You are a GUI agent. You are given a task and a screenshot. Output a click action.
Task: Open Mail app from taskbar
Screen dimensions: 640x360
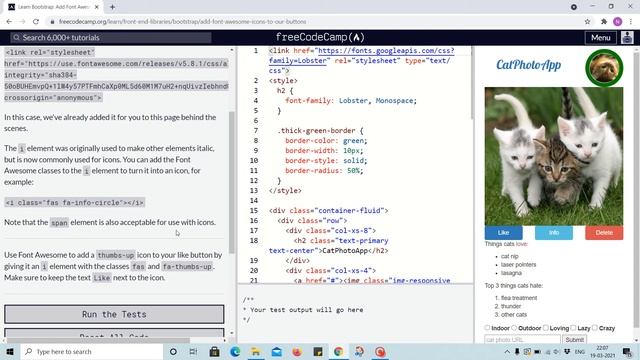pos(277,351)
